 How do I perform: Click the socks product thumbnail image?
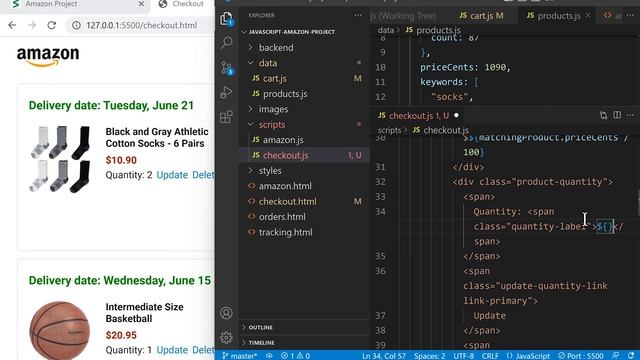60,159
